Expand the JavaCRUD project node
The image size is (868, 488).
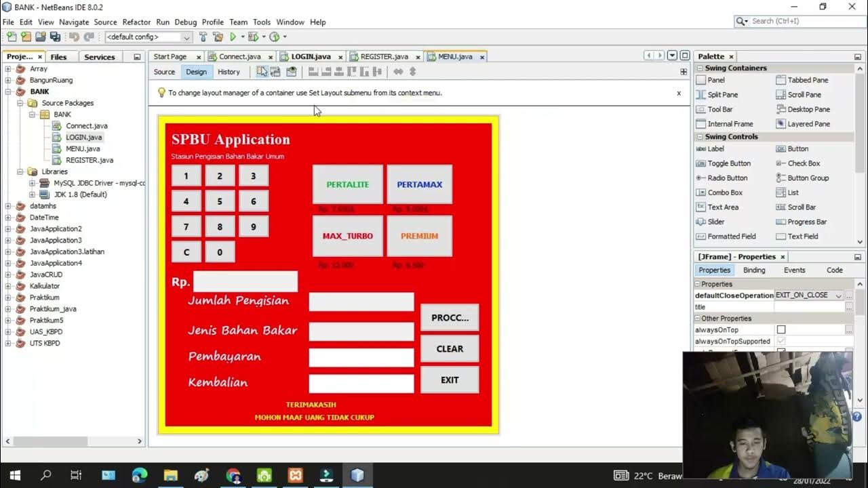point(8,274)
